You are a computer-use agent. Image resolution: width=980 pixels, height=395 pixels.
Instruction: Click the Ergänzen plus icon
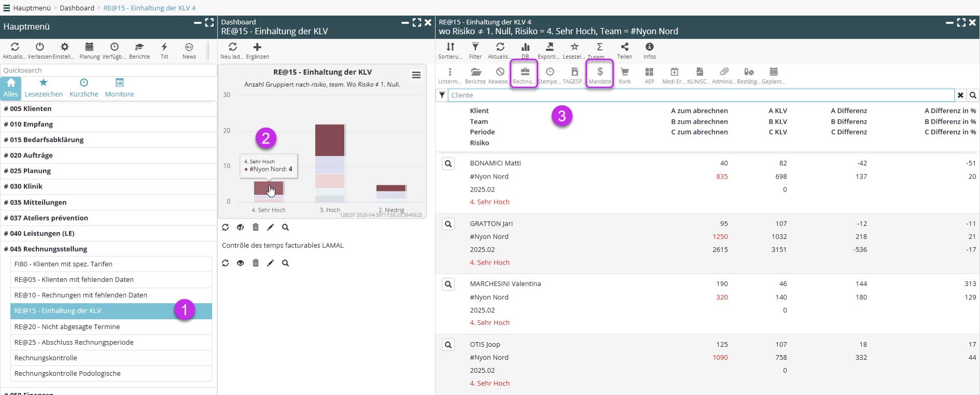coord(257,48)
